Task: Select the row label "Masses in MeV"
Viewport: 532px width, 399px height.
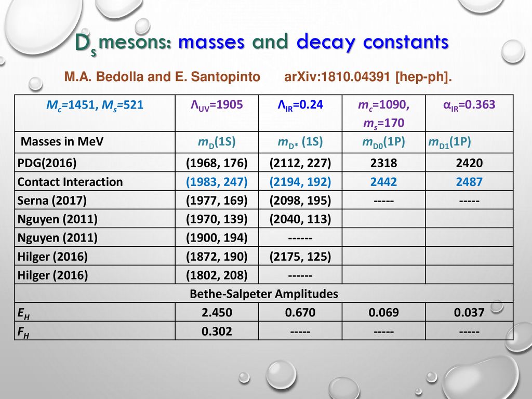Action: point(62,141)
